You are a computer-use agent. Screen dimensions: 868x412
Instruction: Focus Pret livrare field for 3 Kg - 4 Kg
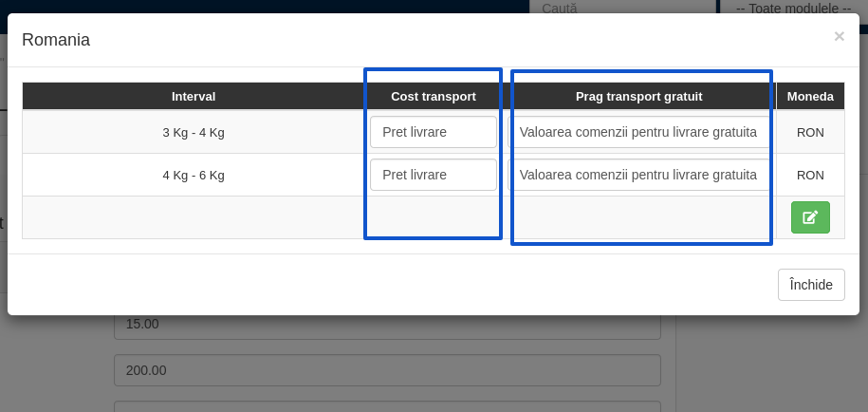click(x=434, y=132)
